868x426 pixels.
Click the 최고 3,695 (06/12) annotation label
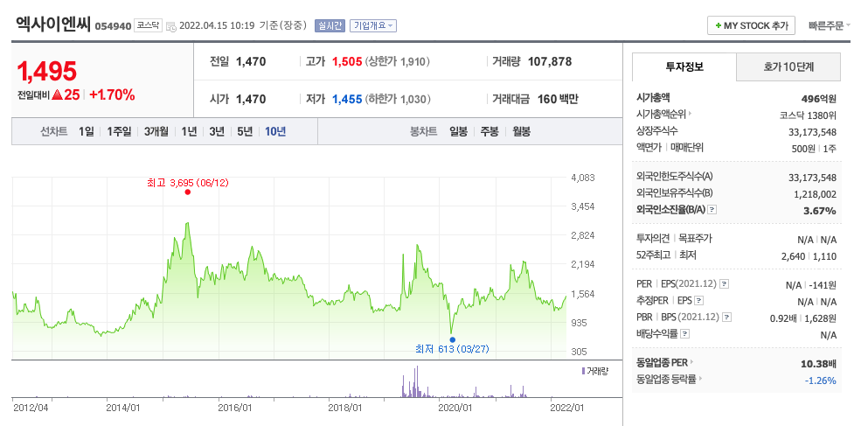click(x=188, y=182)
